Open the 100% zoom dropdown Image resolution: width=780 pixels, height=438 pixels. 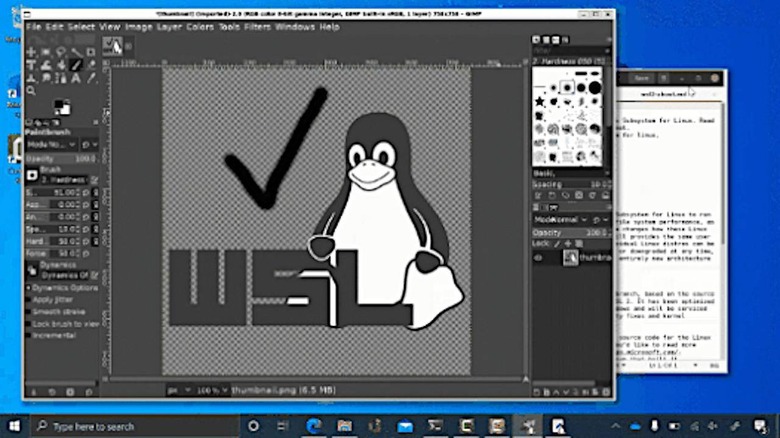212,390
